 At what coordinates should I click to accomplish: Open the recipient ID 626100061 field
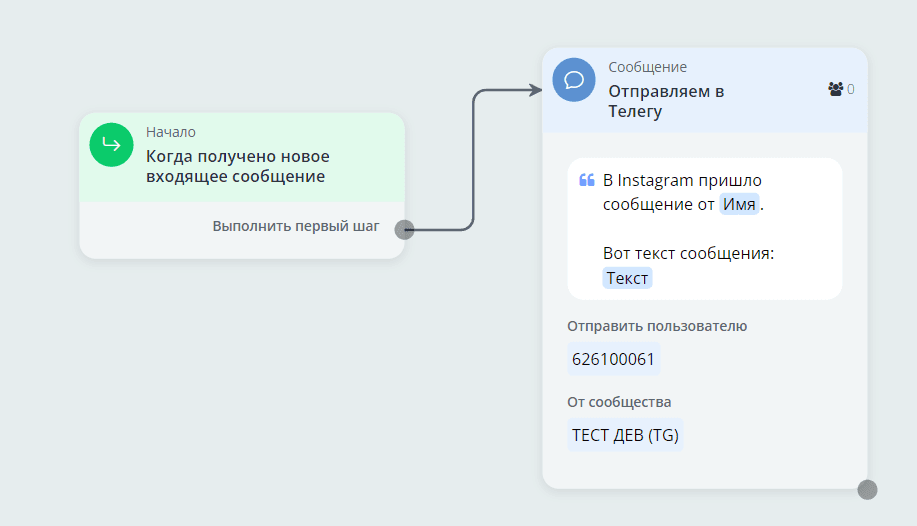pyautogui.click(x=615, y=359)
